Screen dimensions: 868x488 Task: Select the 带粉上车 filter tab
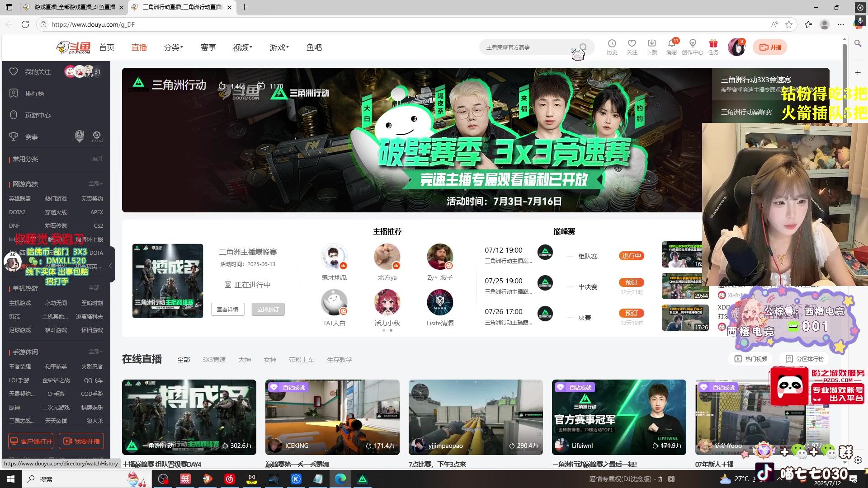coord(302,360)
